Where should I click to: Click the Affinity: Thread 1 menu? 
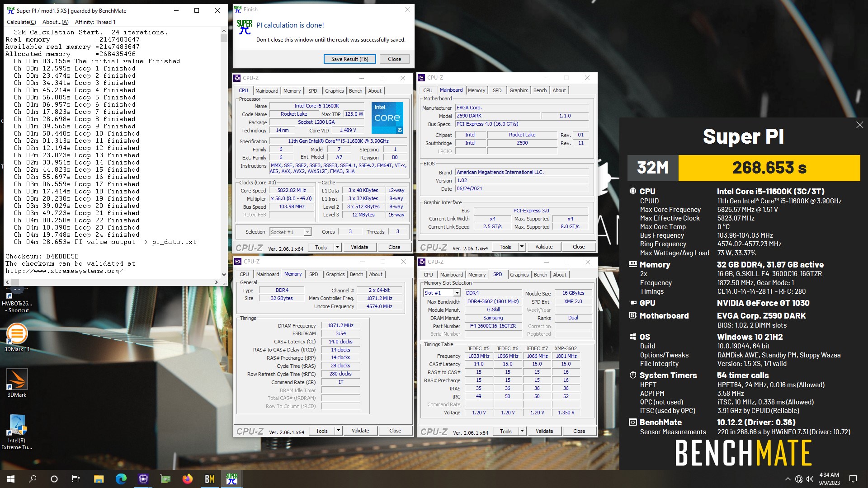(95, 22)
